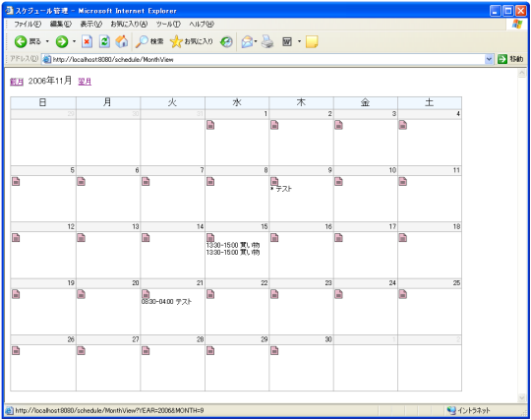531x420 pixels.
Task: Click the Print toolbar icon
Action: (x=267, y=41)
